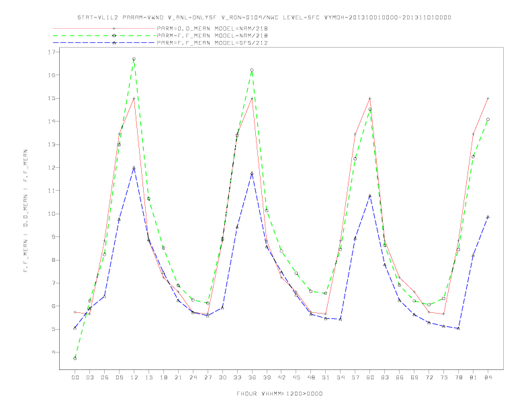This screenshot has width=532, height=411.
Task: Click blue triangle marker at hour 60 peak
Action: click(370, 195)
